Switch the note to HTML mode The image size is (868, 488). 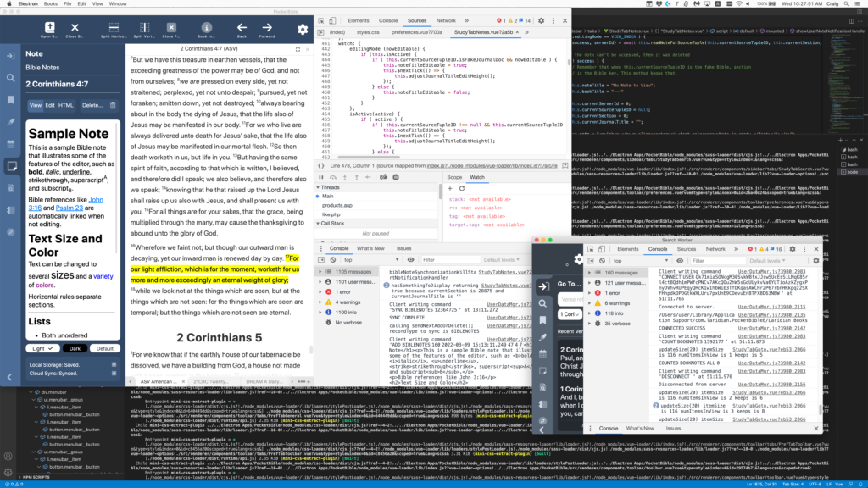66,105
